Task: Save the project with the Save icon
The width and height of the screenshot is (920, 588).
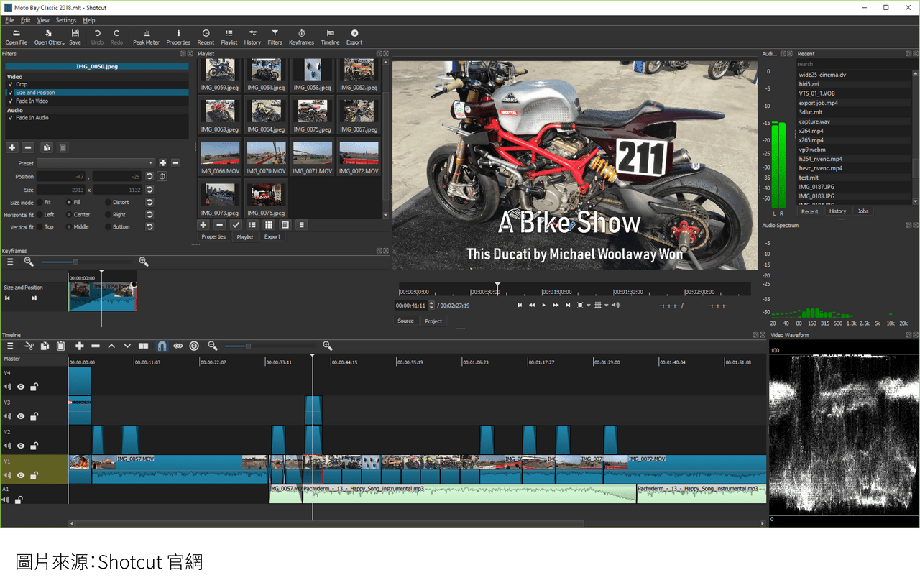Action: point(75,37)
